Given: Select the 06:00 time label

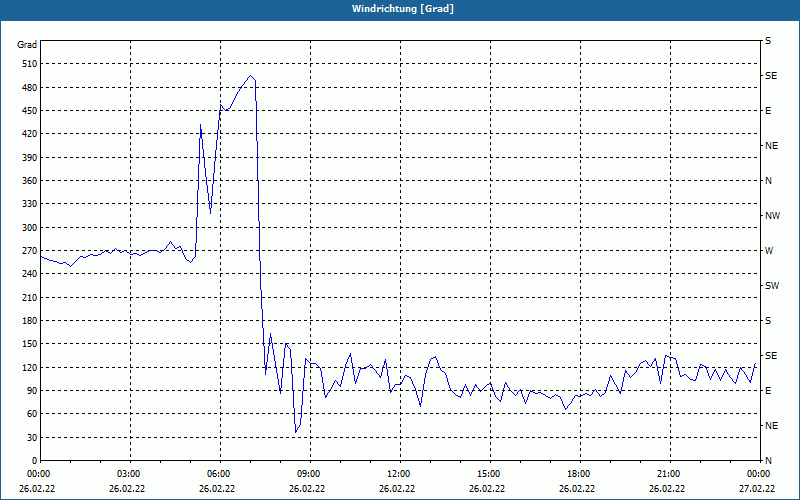Looking at the screenshot, I should (220, 474).
